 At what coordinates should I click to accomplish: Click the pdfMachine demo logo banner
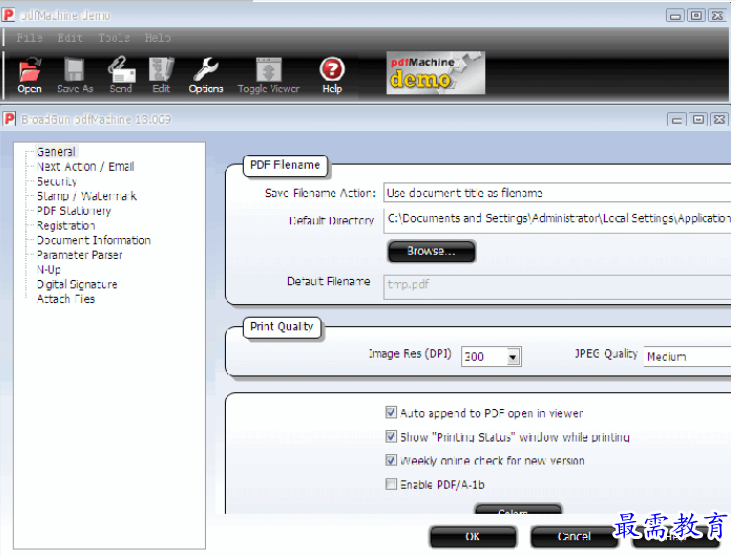(x=435, y=73)
